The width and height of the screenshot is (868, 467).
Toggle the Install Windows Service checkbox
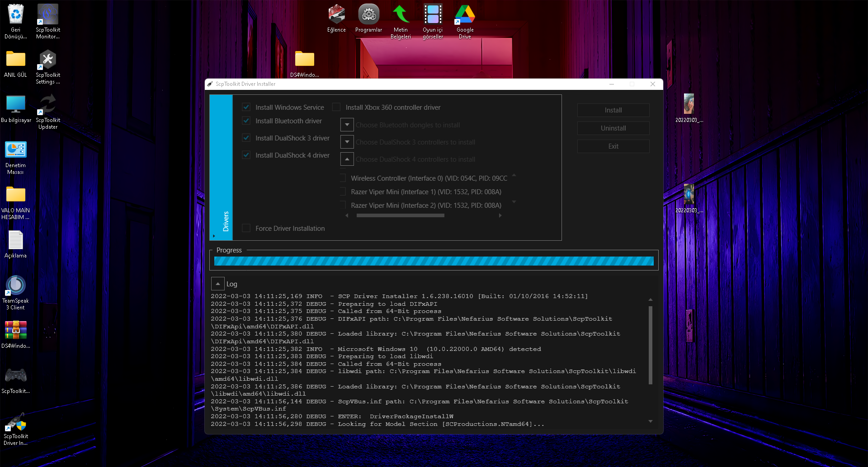click(x=246, y=107)
